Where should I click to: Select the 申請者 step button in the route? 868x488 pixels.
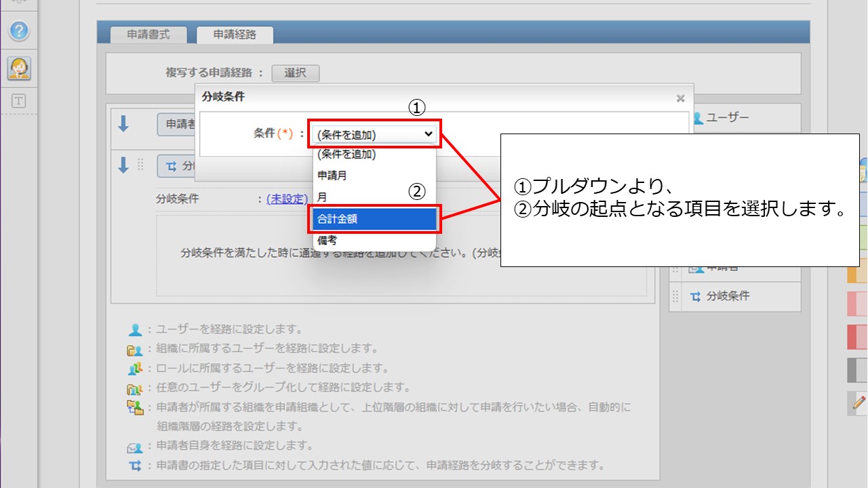pyautogui.click(x=177, y=124)
